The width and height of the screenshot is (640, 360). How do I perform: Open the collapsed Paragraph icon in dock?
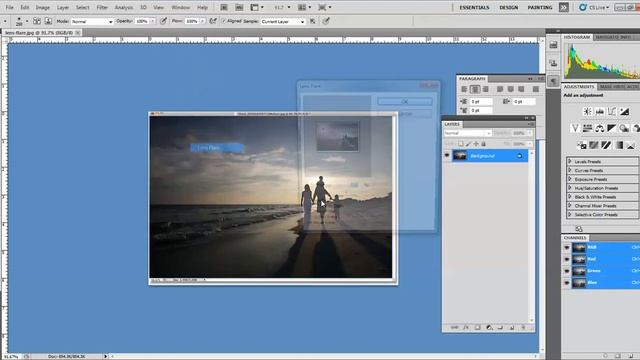click(x=553, y=81)
